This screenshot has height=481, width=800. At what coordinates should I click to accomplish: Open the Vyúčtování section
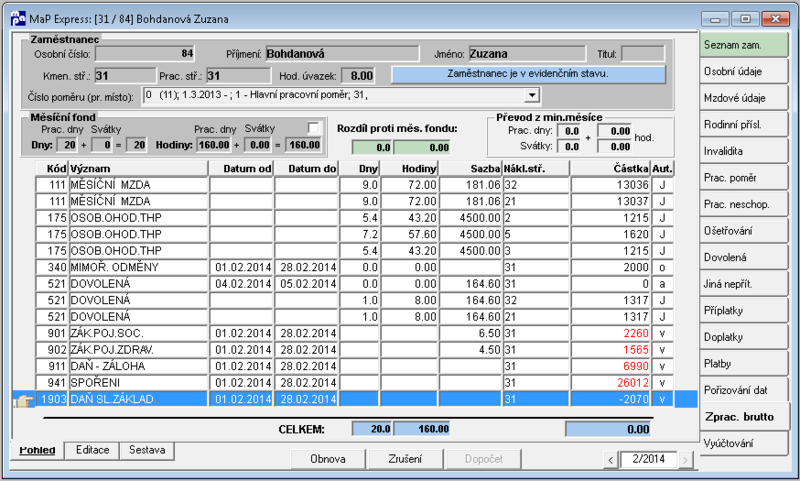pyautogui.click(x=743, y=443)
